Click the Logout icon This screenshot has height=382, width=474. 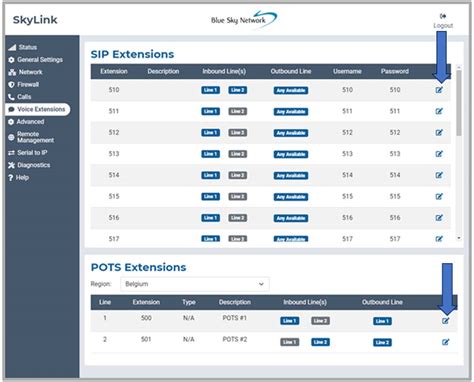(x=443, y=16)
